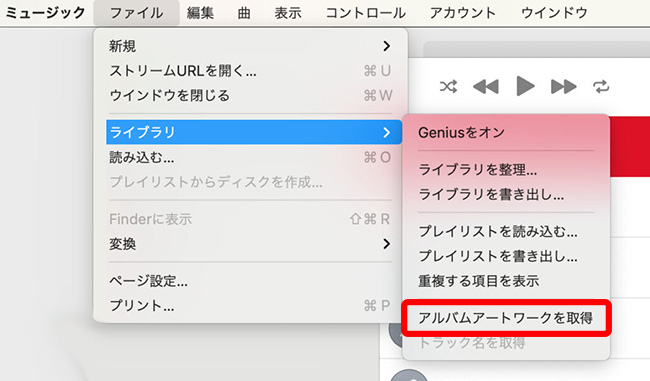Image resolution: width=650 pixels, height=381 pixels.
Task: Open the コントロール menu
Action: [366, 13]
